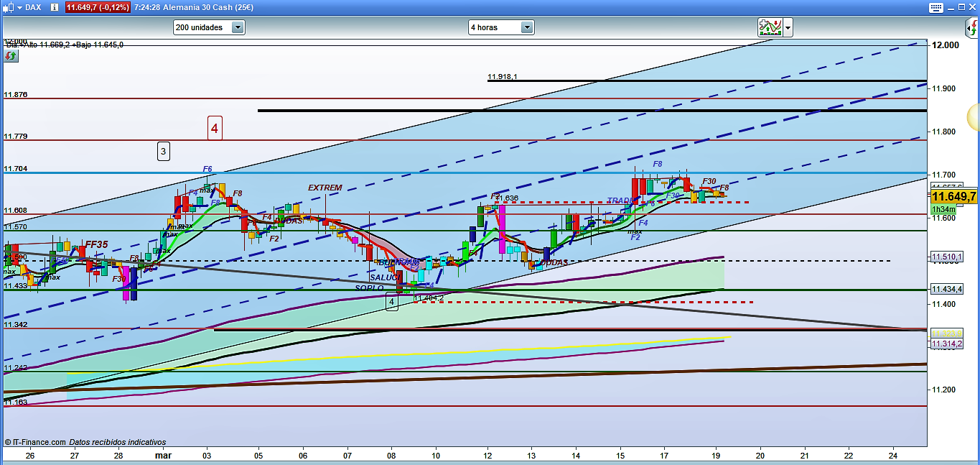Click the yellow current price label 11.649,7
Viewport: 980px width, 465px height.
click(953, 196)
